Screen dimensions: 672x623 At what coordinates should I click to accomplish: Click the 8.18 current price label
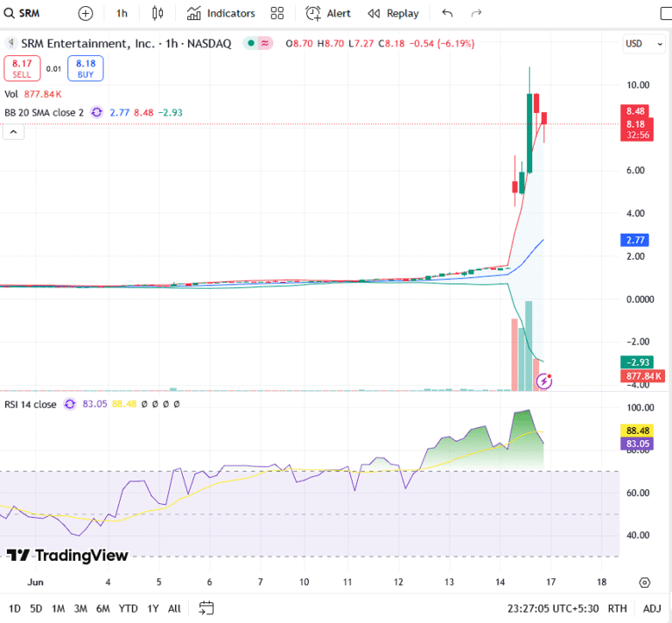637,129
